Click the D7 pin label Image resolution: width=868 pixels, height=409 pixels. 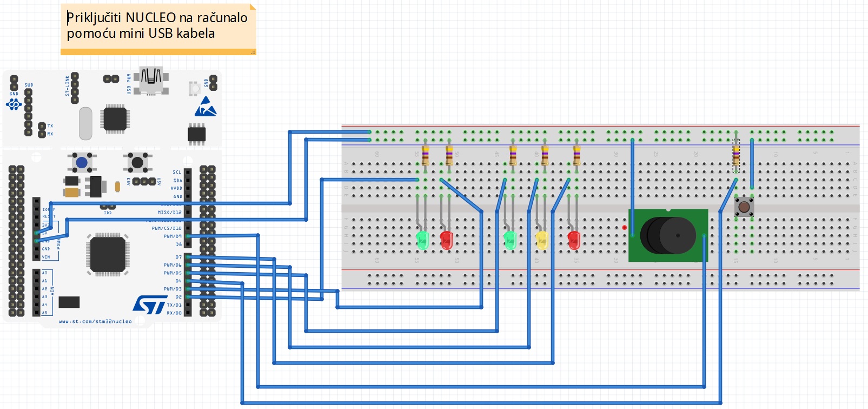178,258
